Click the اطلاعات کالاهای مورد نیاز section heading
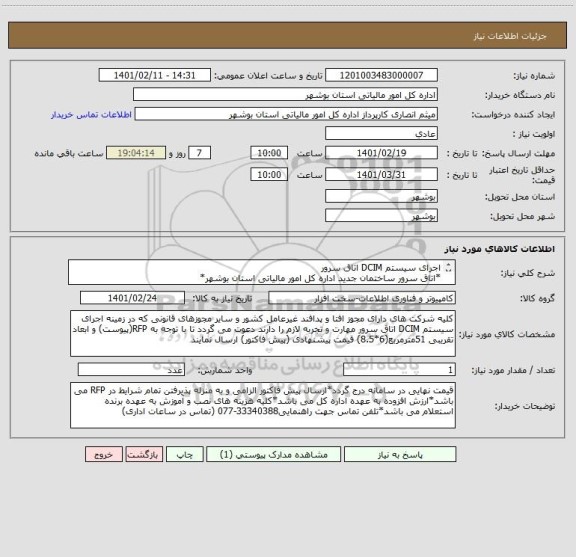Image resolution: width=576 pixels, height=557 pixels. 500,249
